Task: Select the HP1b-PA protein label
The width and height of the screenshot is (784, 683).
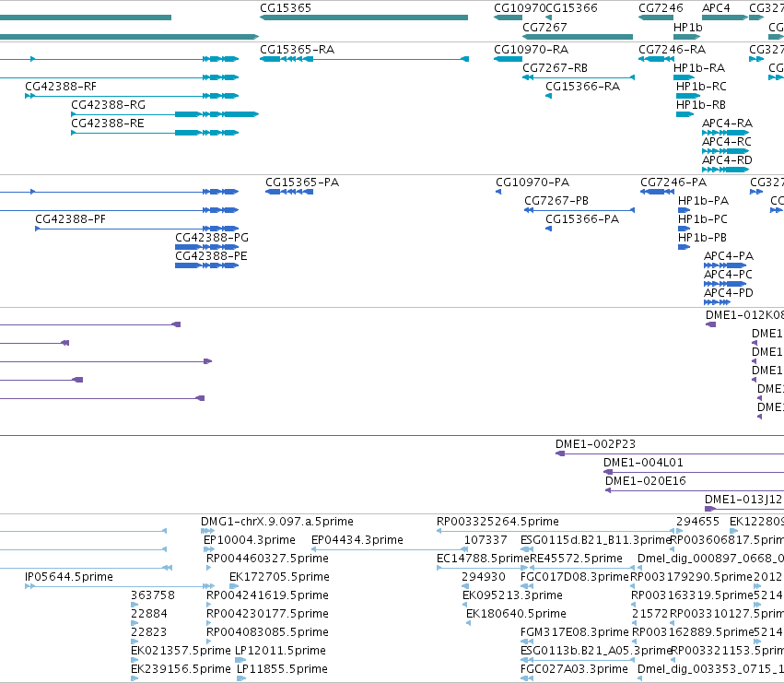Action: tap(703, 201)
